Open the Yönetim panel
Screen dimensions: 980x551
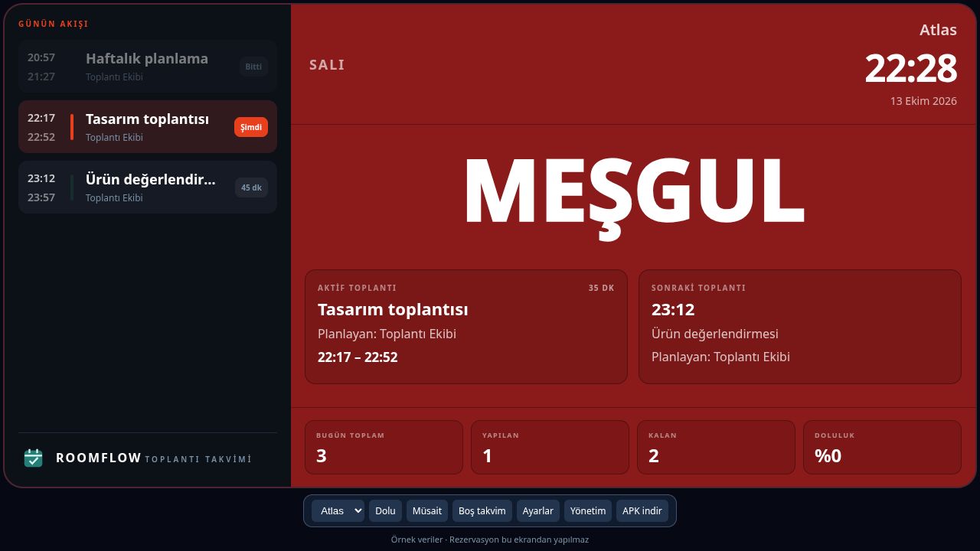pos(588,511)
